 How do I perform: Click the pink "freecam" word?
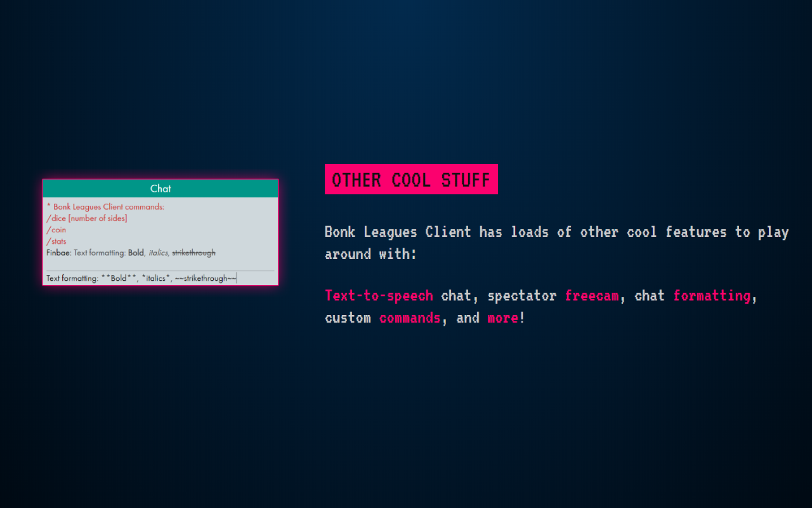click(592, 295)
